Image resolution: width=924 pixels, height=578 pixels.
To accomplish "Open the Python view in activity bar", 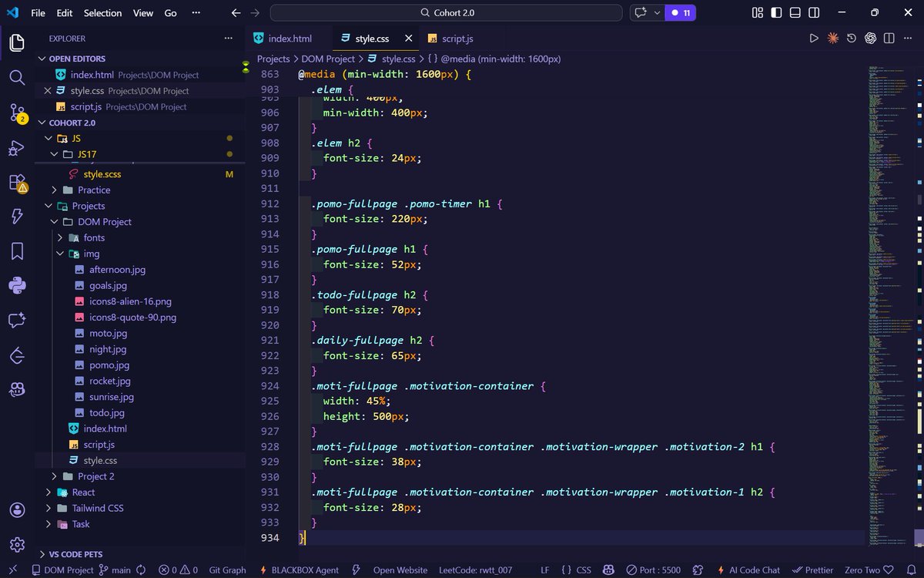I will (17, 286).
